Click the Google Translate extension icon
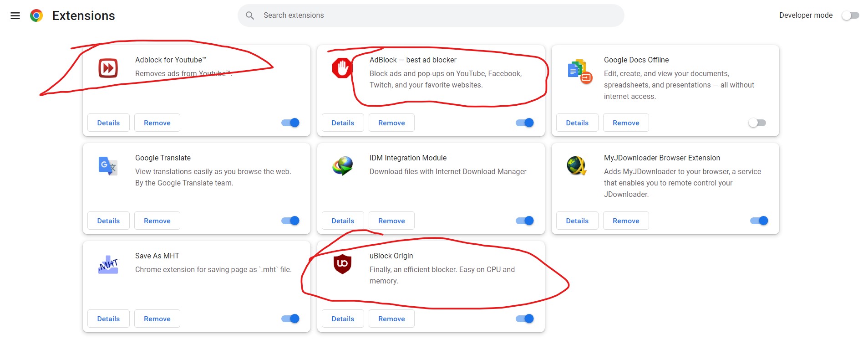Screen dimensions: 868x360 (108, 166)
